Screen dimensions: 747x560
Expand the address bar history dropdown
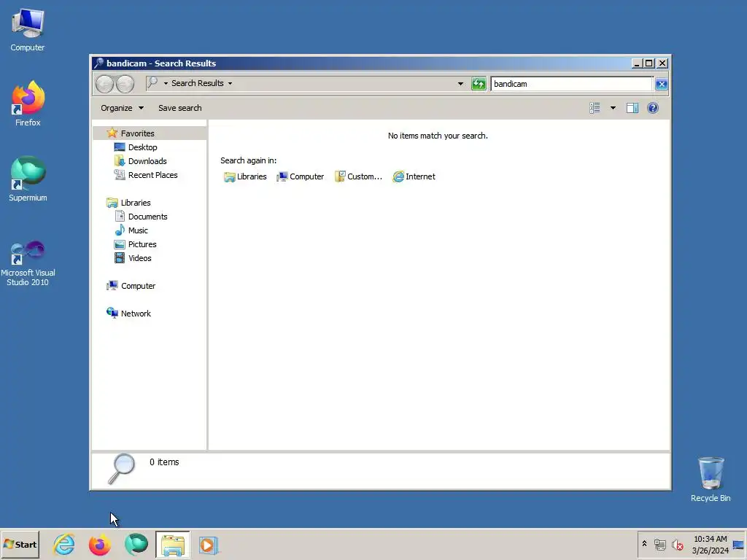point(460,84)
